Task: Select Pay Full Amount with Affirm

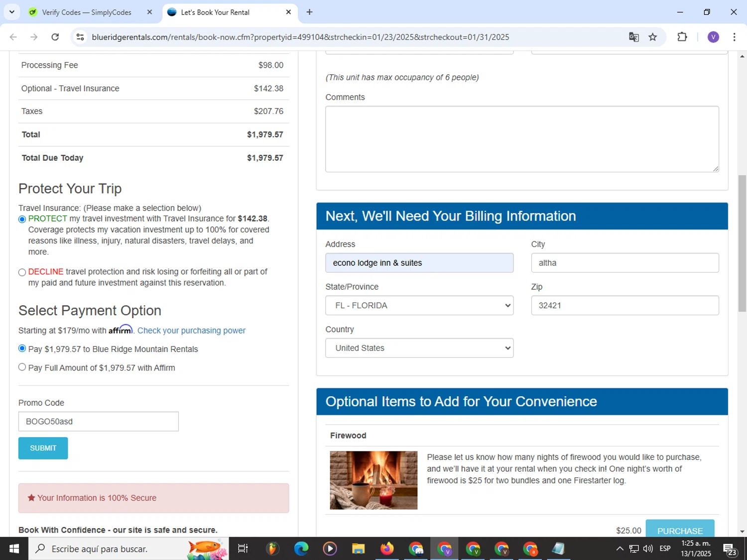Action: [x=22, y=367]
